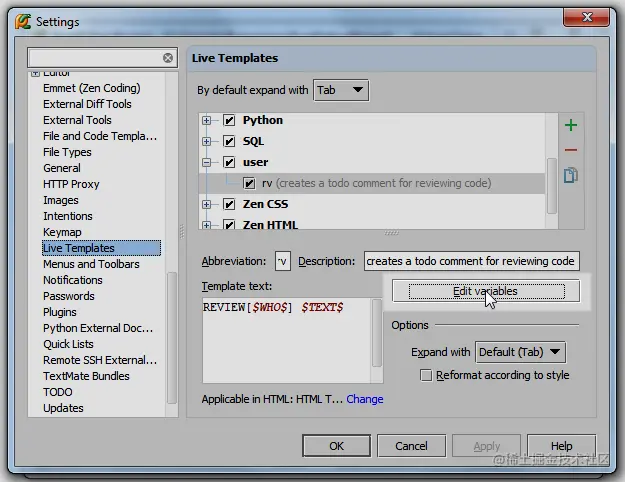
Task: Click the Change applicable context link
Action: point(365,399)
